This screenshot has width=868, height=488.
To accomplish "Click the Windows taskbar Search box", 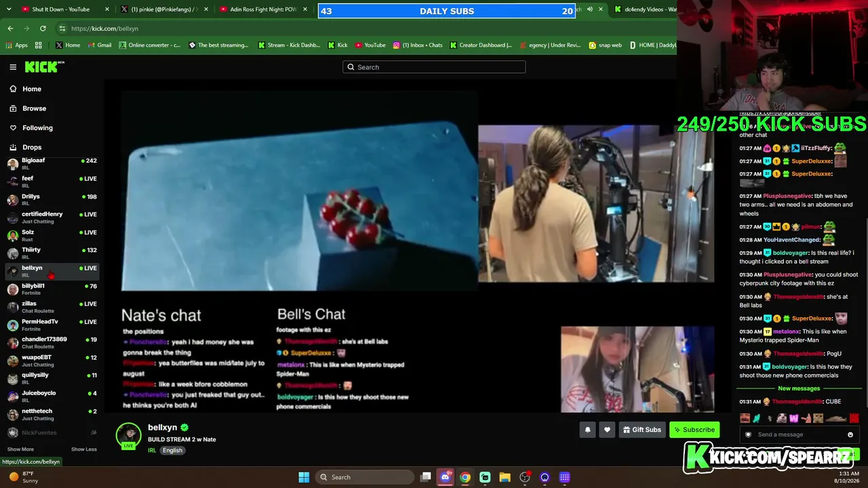I will [364, 477].
